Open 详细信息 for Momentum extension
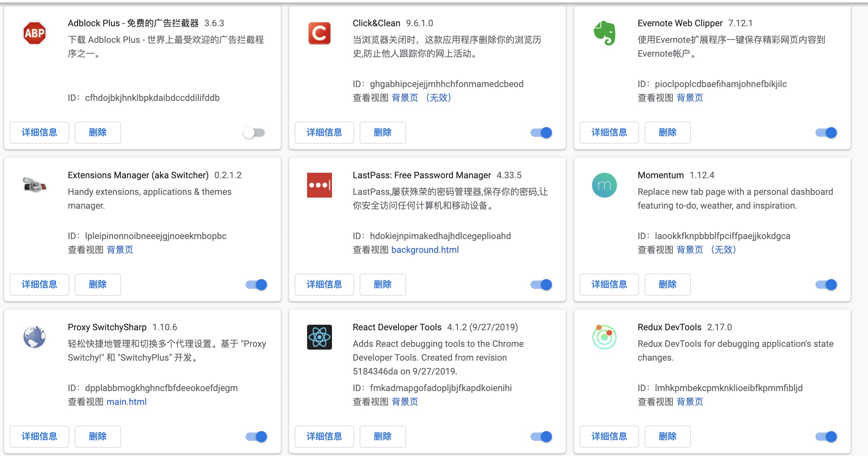 pyautogui.click(x=609, y=285)
